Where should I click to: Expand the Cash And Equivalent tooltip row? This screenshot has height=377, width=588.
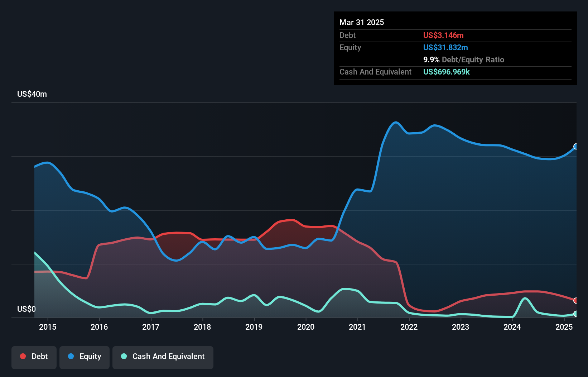pyautogui.click(x=375, y=72)
